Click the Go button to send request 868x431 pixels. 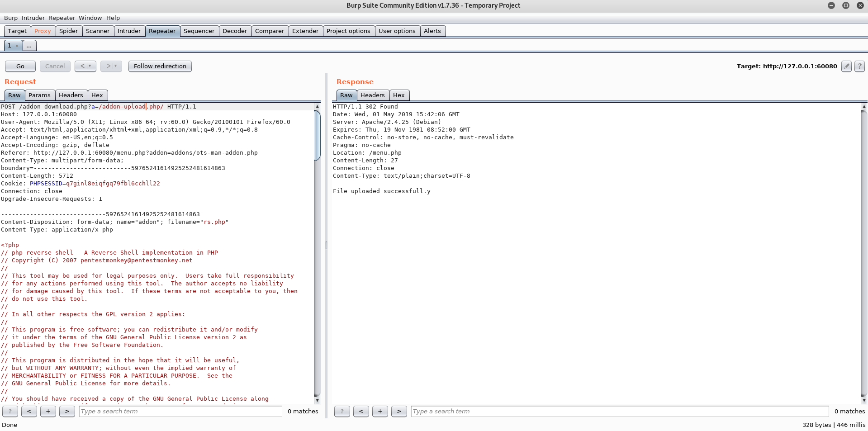coord(20,66)
